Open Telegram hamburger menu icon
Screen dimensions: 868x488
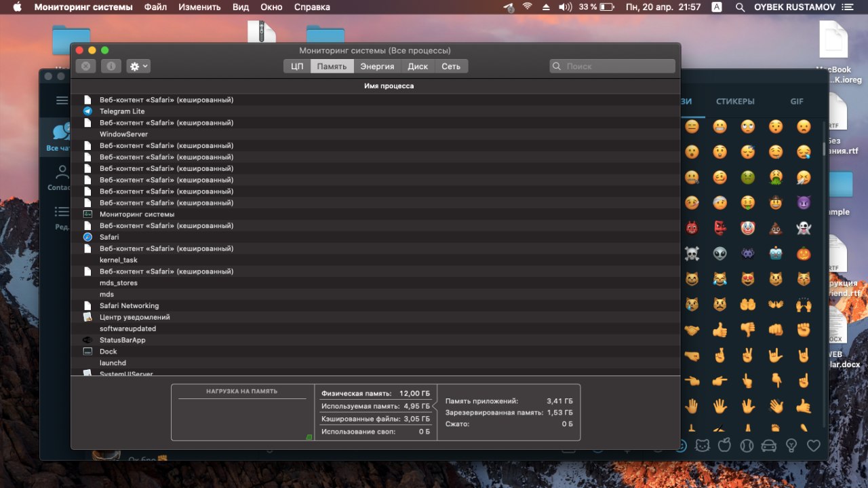coord(62,100)
